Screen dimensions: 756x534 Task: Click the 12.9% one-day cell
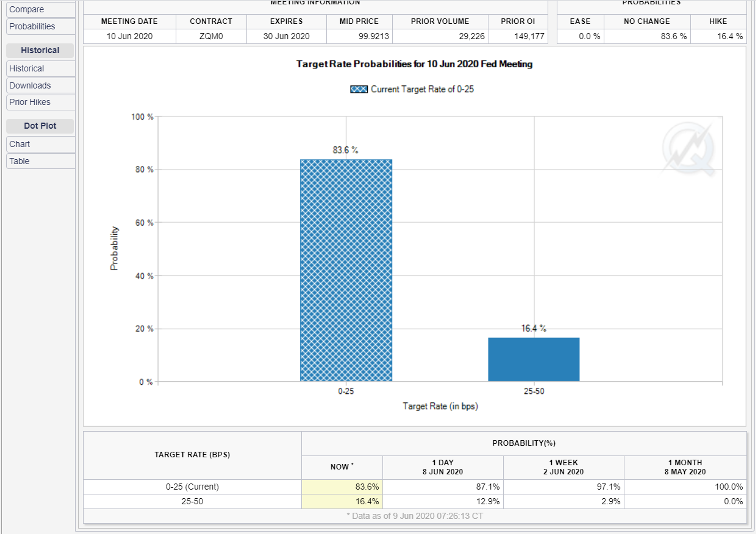click(x=443, y=501)
